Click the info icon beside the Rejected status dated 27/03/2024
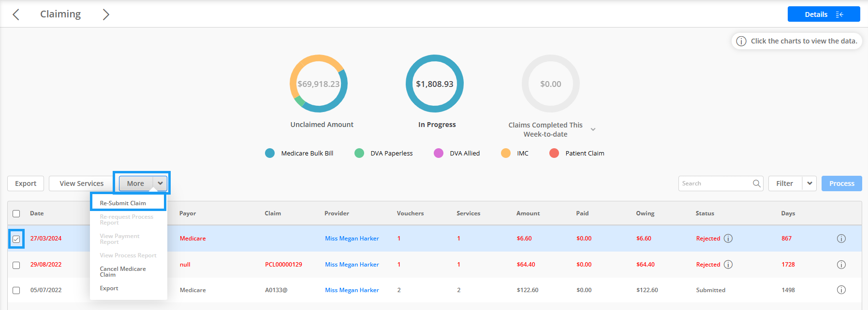The image size is (868, 310). pos(728,239)
